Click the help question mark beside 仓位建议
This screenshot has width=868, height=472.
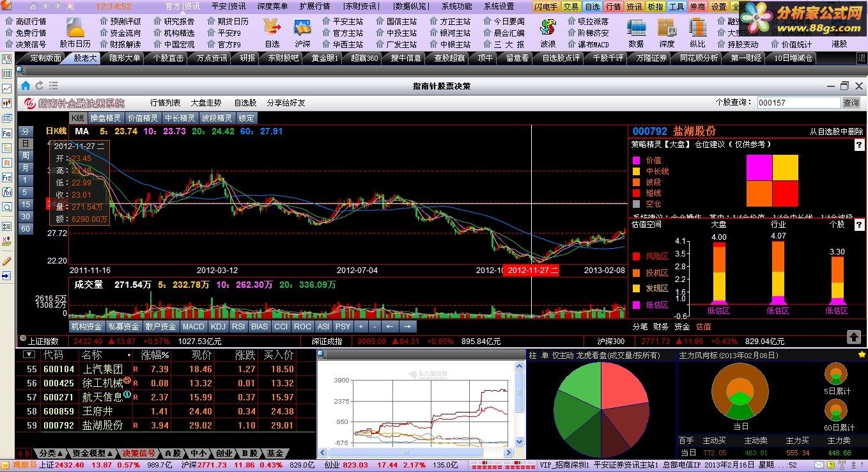click(860, 145)
